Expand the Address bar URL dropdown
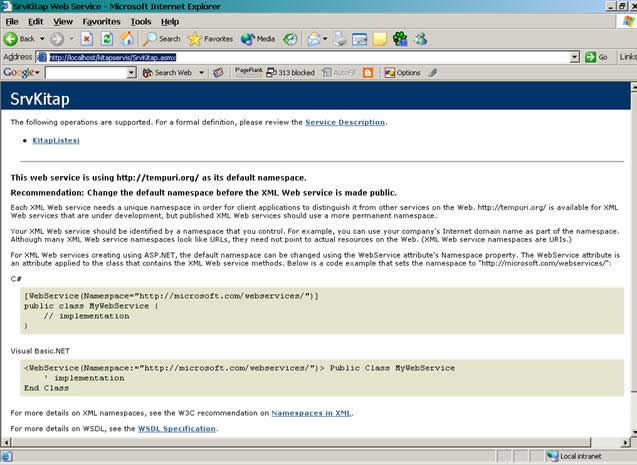Screen dimensions: 637x465 (x=575, y=57)
